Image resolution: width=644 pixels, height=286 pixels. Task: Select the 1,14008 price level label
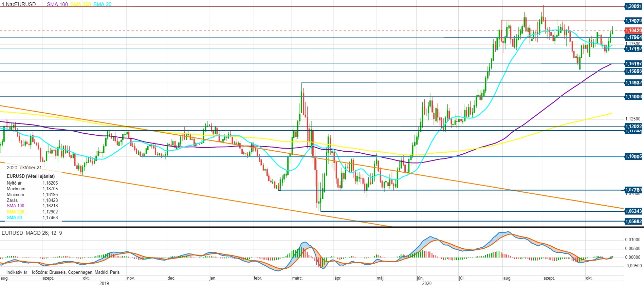click(x=633, y=97)
